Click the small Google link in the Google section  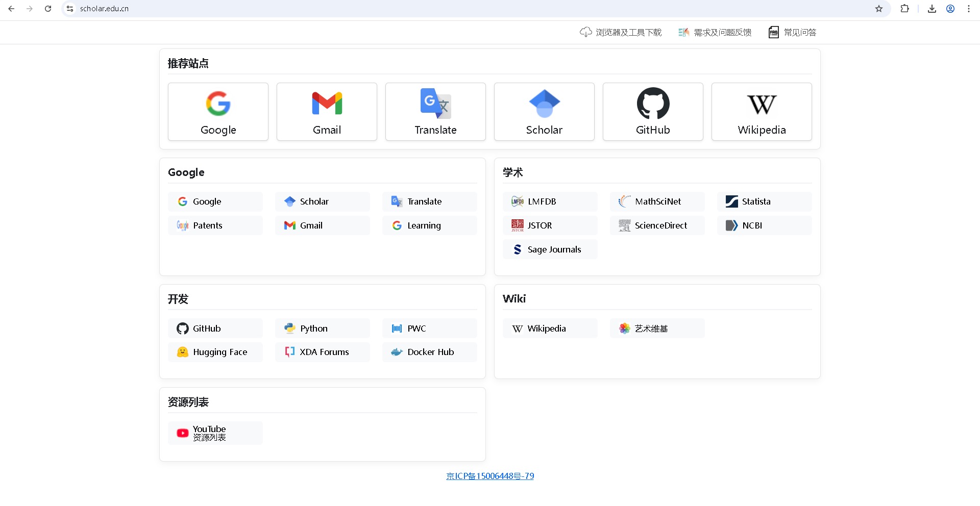(x=215, y=201)
